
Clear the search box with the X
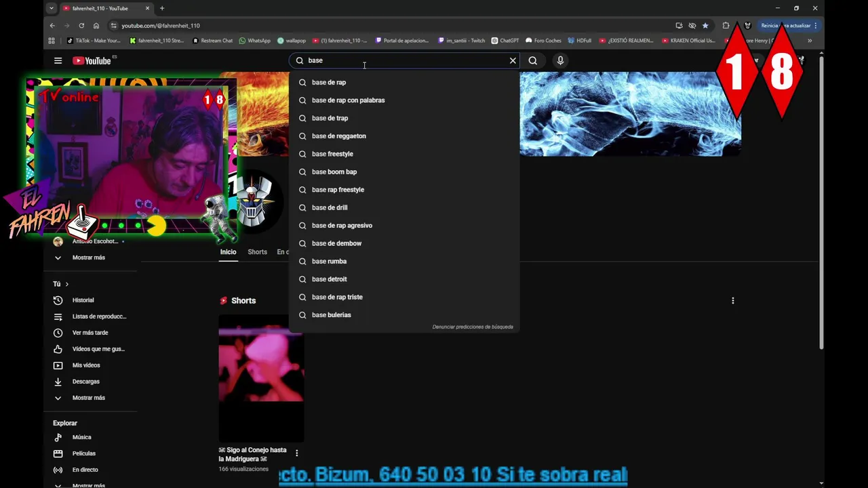click(x=513, y=60)
